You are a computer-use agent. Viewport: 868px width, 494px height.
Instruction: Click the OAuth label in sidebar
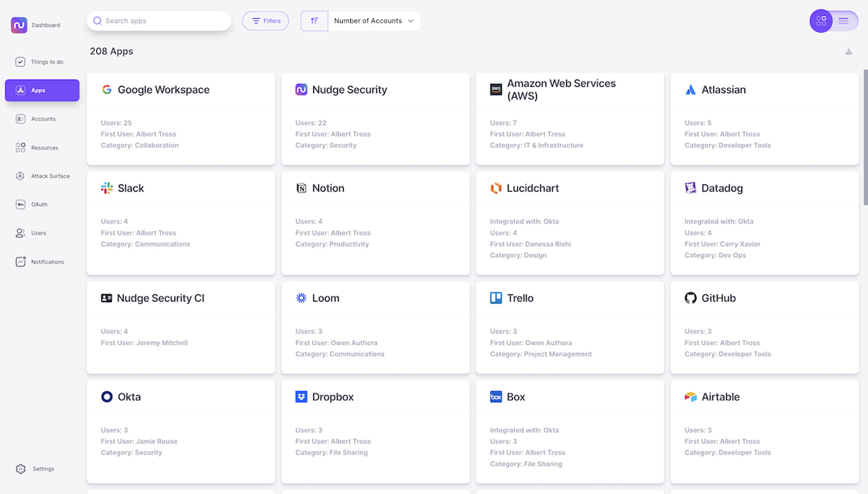point(39,205)
